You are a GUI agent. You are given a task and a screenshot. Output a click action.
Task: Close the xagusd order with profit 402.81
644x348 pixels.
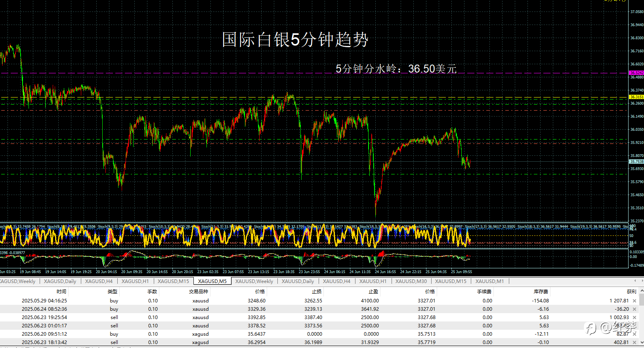tap(634, 342)
